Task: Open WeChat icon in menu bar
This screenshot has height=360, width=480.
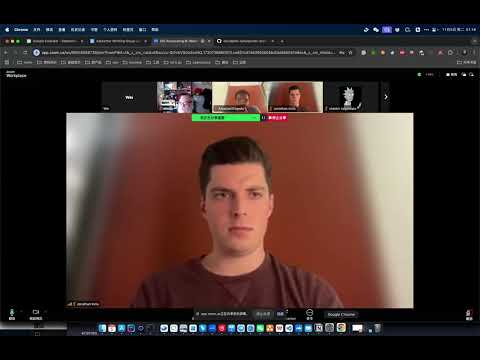Action: [376, 30]
